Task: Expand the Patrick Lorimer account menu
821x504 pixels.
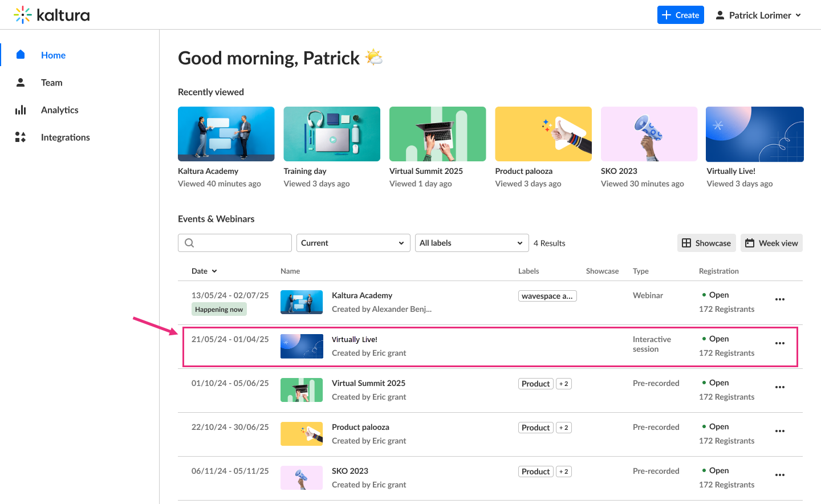Action: [x=759, y=15]
